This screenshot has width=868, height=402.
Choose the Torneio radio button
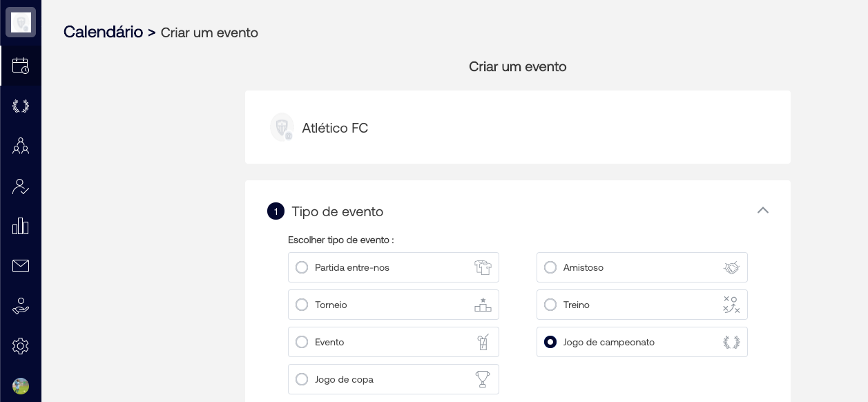(x=302, y=305)
